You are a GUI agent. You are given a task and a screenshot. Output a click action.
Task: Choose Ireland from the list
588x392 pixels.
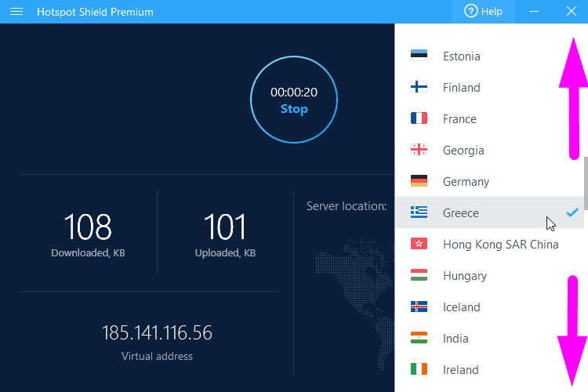tap(489, 369)
